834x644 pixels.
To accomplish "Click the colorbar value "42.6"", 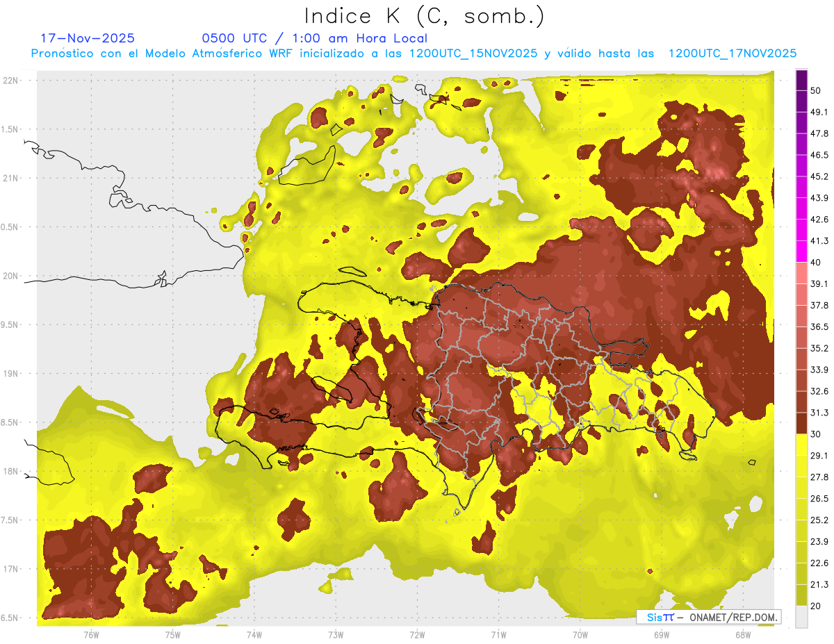I will 819,220.
